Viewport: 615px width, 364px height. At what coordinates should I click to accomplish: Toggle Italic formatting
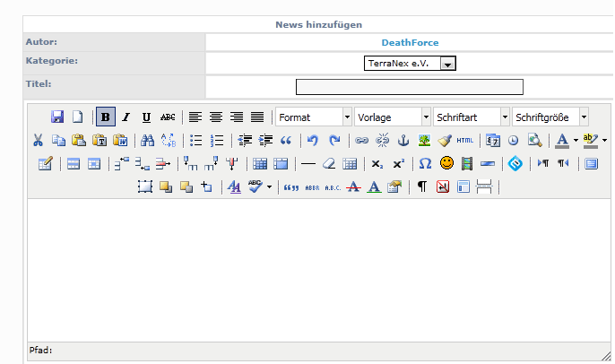pyautogui.click(x=126, y=117)
